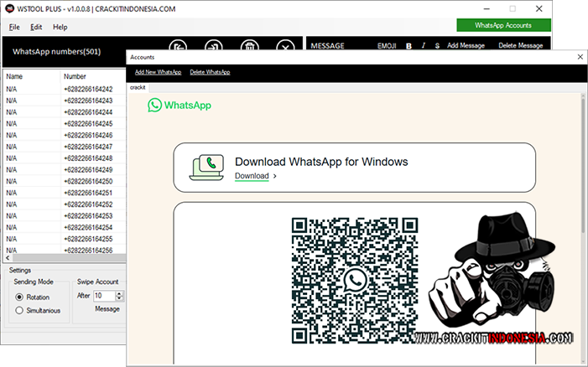This screenshot has width=588, height=367.
Task: Toggle italic message formatting
Action: tap(424, 45)
